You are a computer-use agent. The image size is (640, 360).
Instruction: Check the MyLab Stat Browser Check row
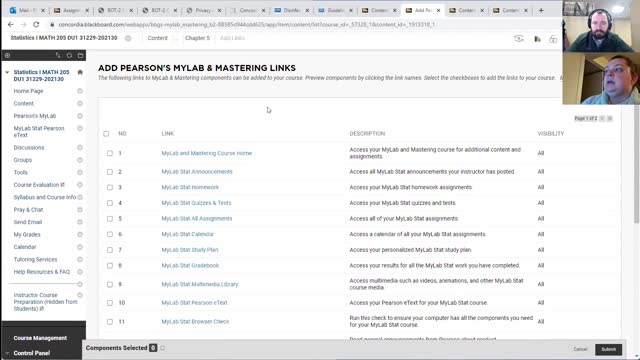coord(110,322)
